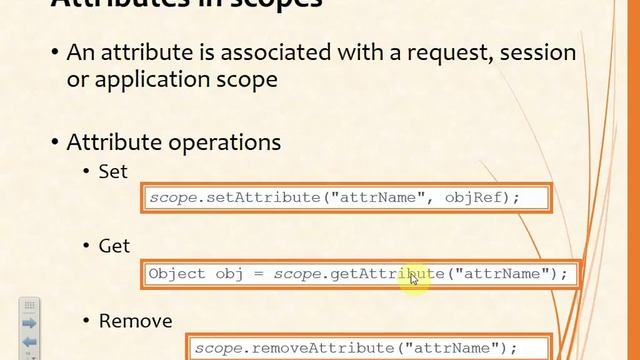Click the 'Attribute operations' bullet
This screenshot has width=640, height=360.
click(173, 142)
